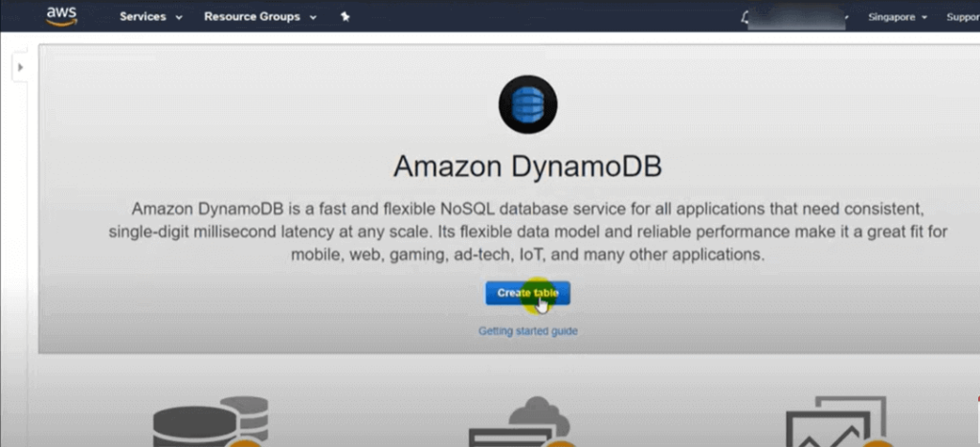980x447 pixels.
Task: Click the Create table button
Action: [x=527, y=293]
